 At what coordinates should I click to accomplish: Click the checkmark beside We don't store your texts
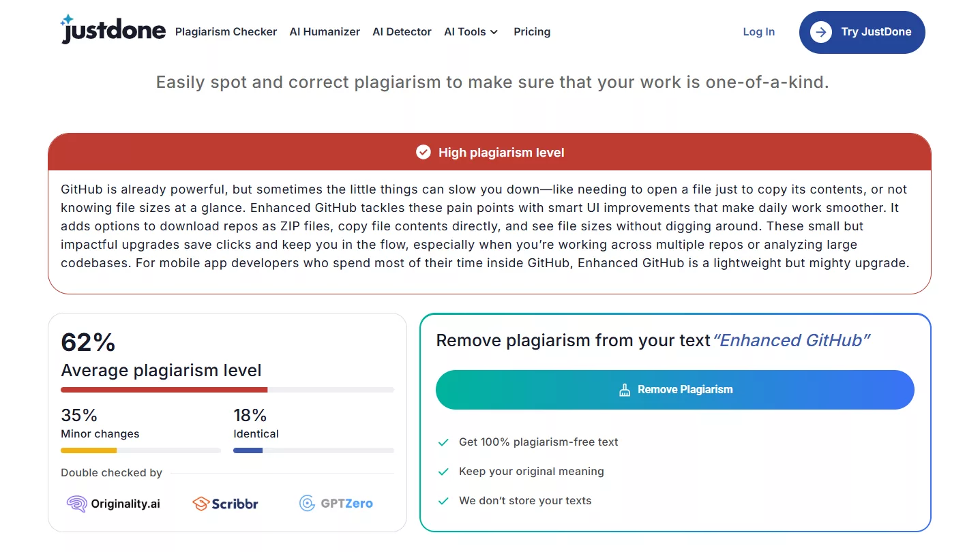point(444,500)
